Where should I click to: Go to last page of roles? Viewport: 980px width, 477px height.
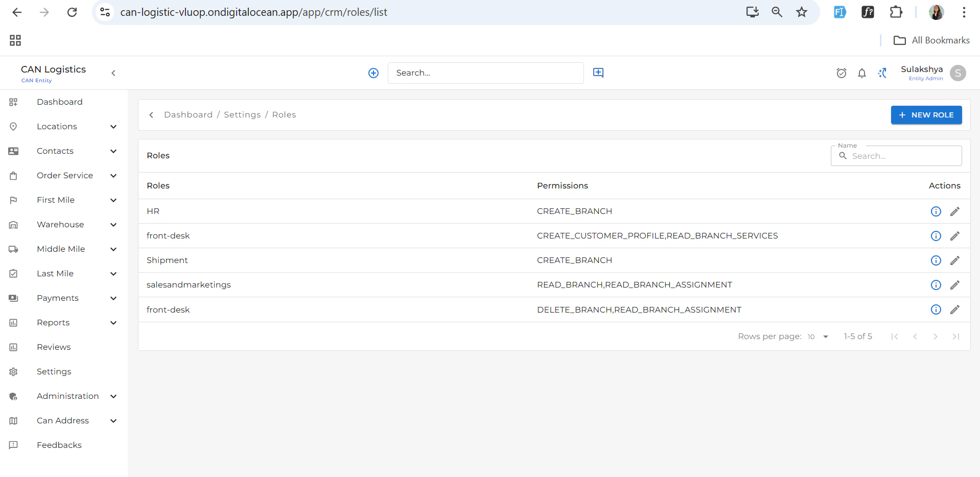click(956, 337)
